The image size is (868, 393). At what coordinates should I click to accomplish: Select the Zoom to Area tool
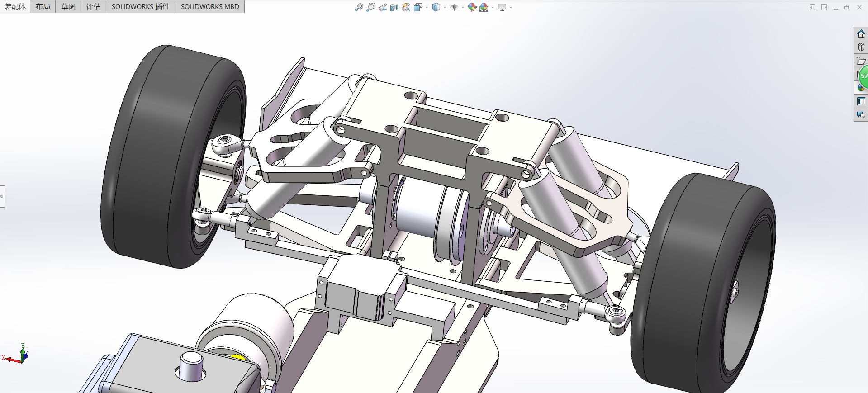pos(370,7)
